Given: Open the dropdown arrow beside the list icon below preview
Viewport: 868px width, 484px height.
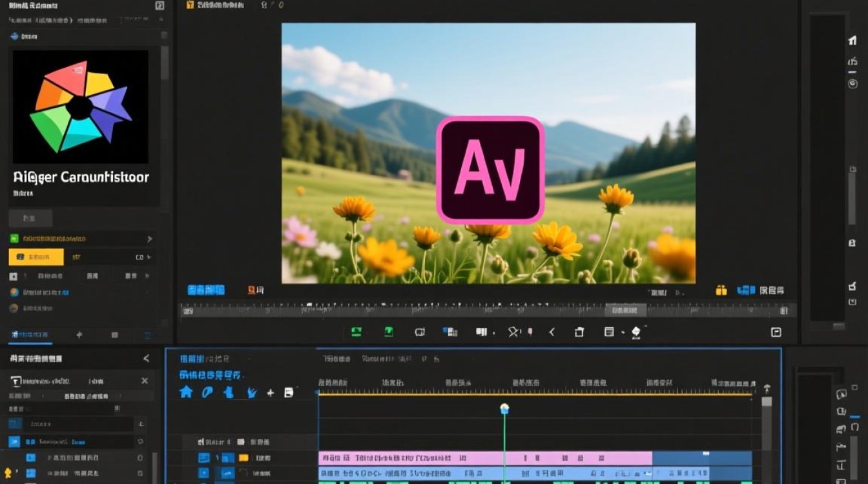Looking at the screenshot, I should point(623,332).
